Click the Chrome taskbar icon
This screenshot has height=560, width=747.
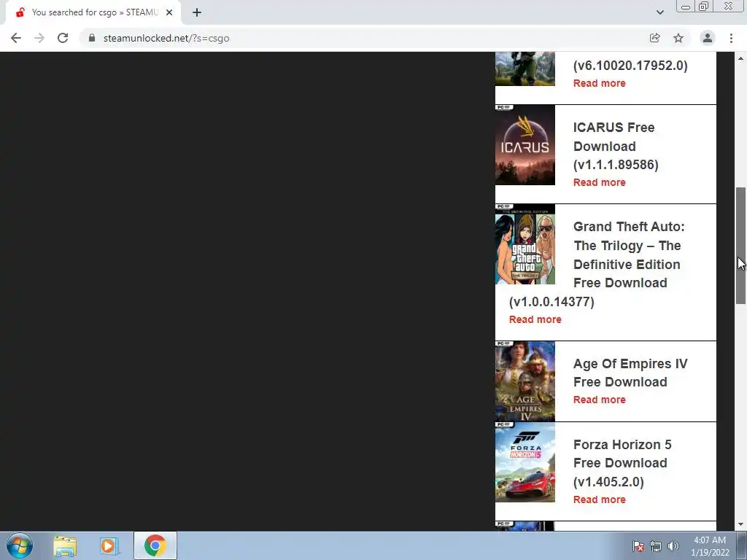[x=155, y=545]
